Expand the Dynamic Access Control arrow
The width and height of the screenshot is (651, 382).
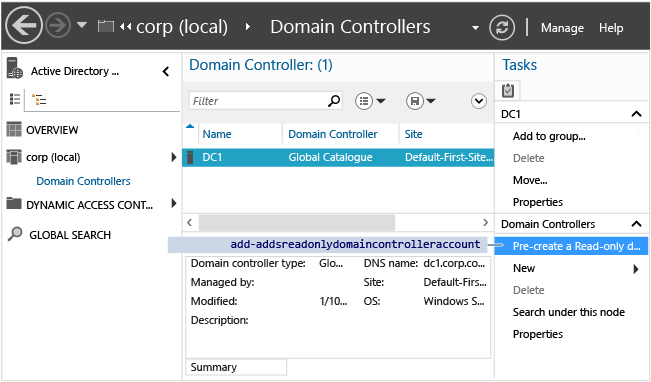point(174,203)
